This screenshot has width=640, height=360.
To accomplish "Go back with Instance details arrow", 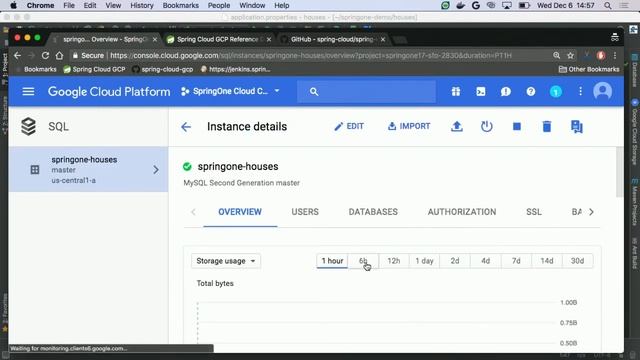I will pos(186,127).
